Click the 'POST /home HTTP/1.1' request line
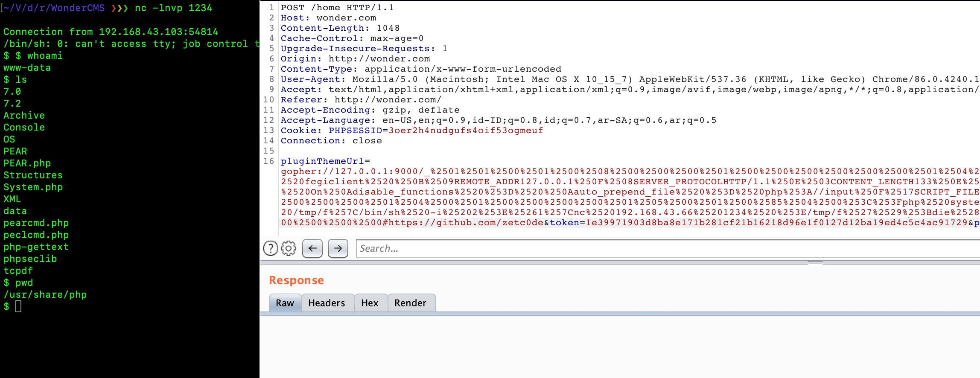 [x=337, y=8]
